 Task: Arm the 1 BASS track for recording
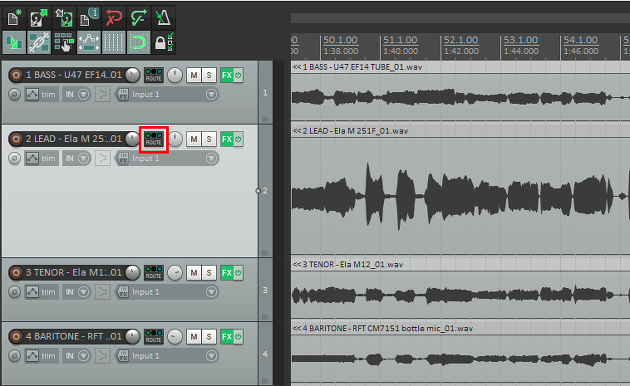pos(16,75)
